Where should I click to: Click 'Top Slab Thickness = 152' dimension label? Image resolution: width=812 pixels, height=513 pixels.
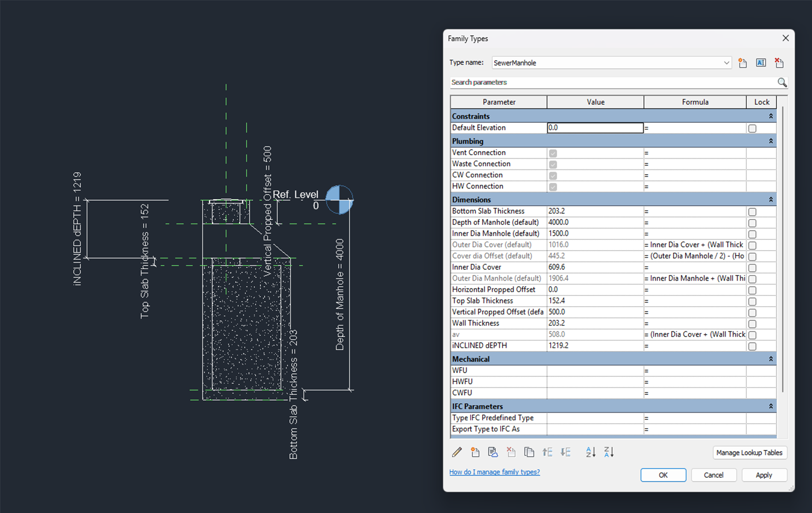pos(144,261)
